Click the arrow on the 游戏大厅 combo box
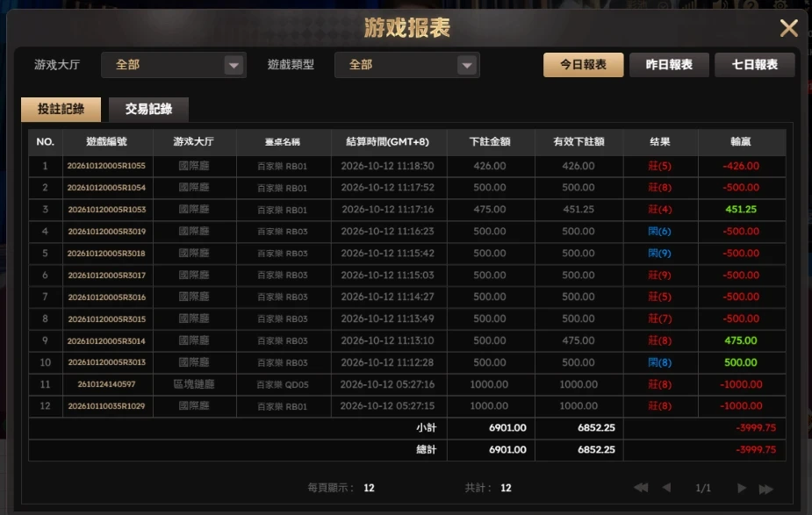The width and height of the screenshot is (812, 515). 234,65
